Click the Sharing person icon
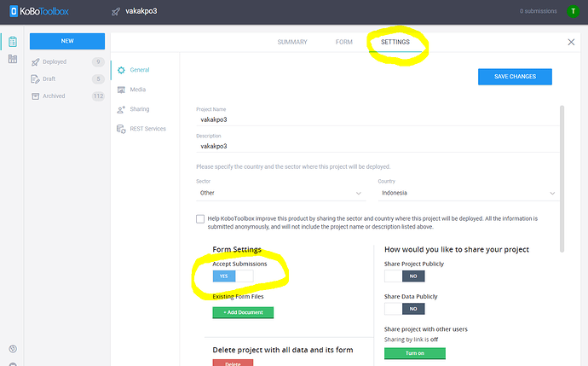 (x=121, y=109)
